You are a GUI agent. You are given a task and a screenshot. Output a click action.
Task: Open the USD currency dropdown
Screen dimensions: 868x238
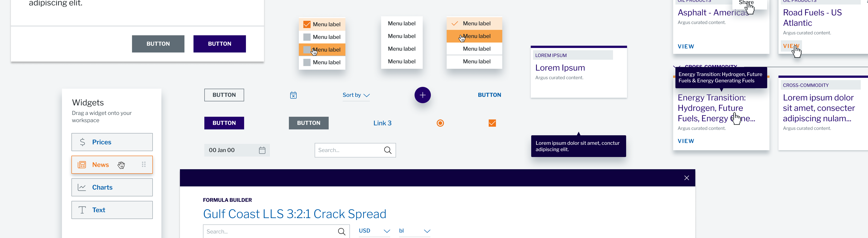pos(374,231)
